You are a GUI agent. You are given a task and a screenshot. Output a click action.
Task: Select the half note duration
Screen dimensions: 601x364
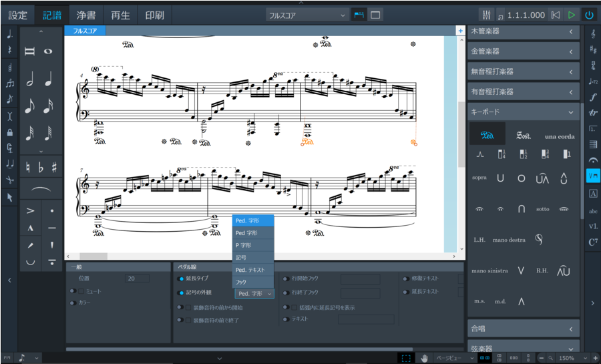30,79
